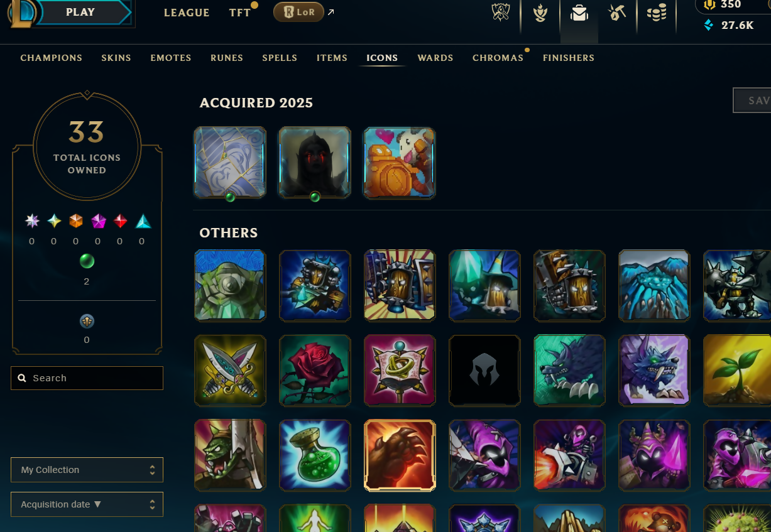Select the red rose summoner icon
This screenshot has height=532, width=771.
(315, 370)
